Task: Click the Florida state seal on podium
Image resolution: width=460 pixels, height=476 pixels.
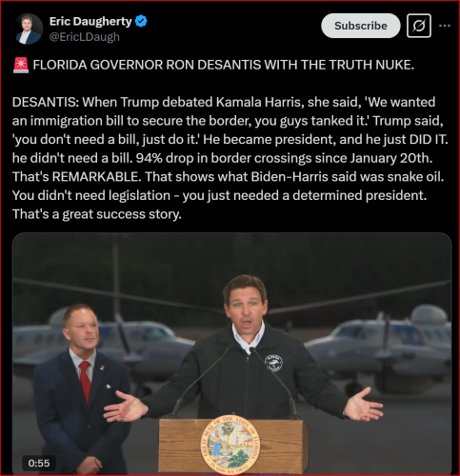Action: point(230,445)
